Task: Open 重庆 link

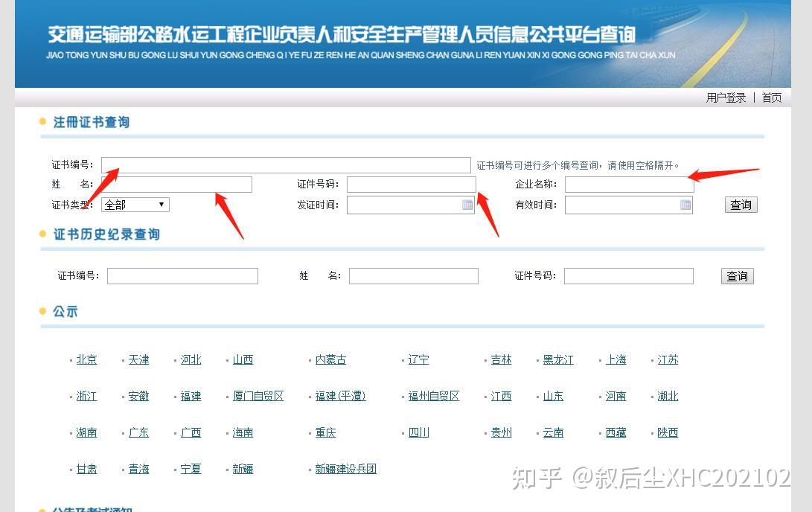Action: point(325,432)
